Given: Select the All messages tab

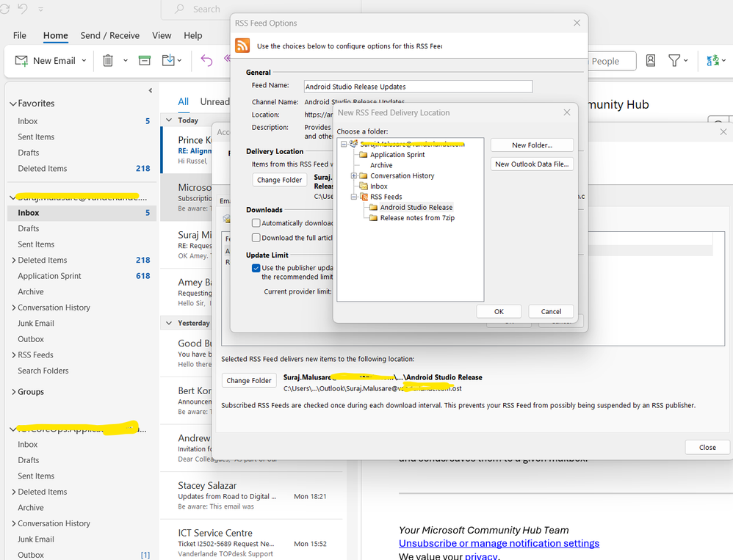Looking at the screenshot, I should 184,101.
